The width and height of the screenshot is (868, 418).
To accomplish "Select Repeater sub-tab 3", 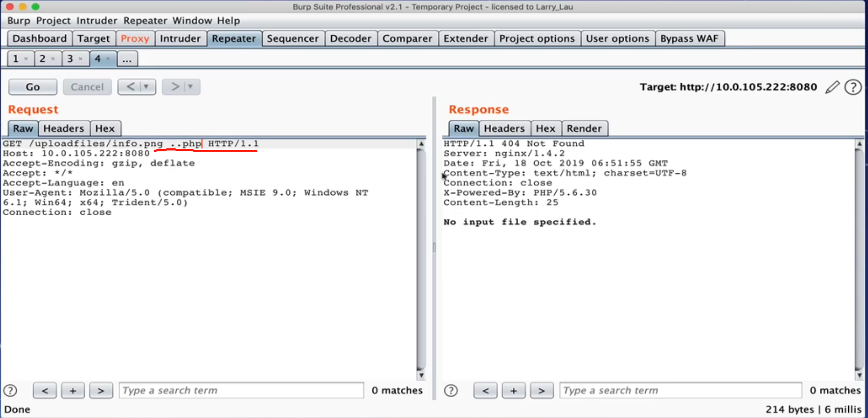I will pos(70,59).
